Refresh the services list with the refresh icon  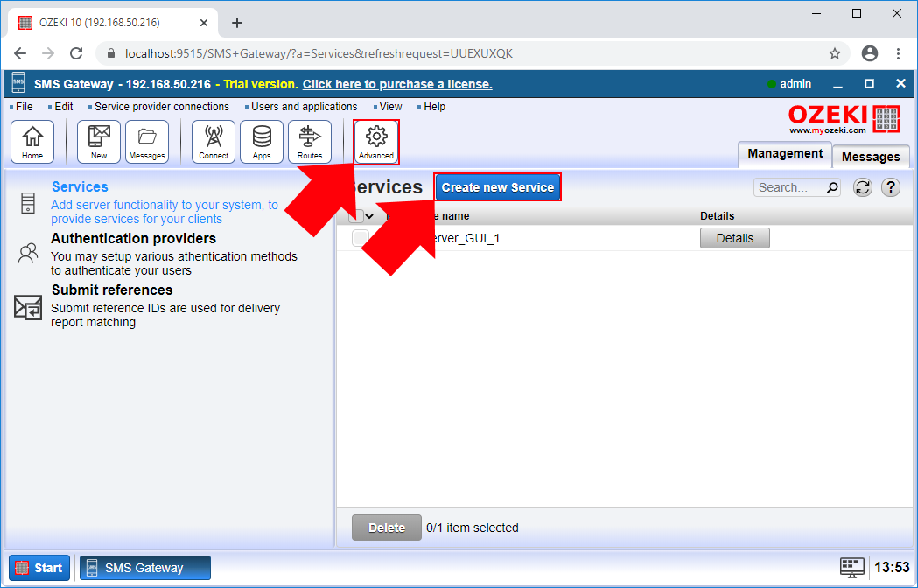click(862, 187)
